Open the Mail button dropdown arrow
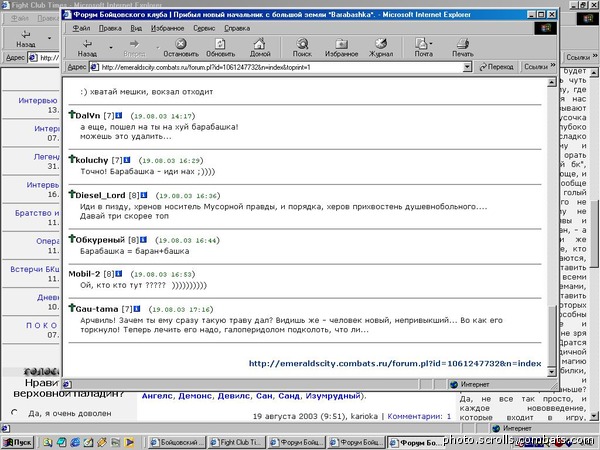The height and width of the screenshot is (450, 600). click(431, 44)
